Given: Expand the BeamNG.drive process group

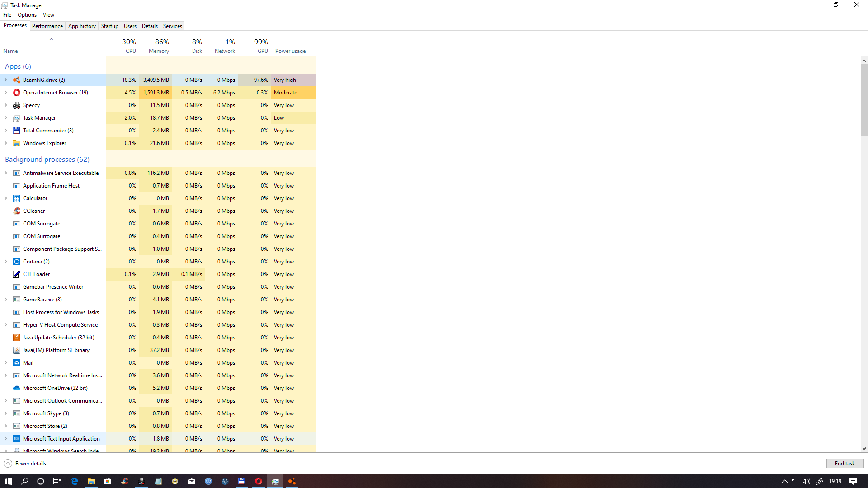Looking at the screenshot, I should 6,80.
